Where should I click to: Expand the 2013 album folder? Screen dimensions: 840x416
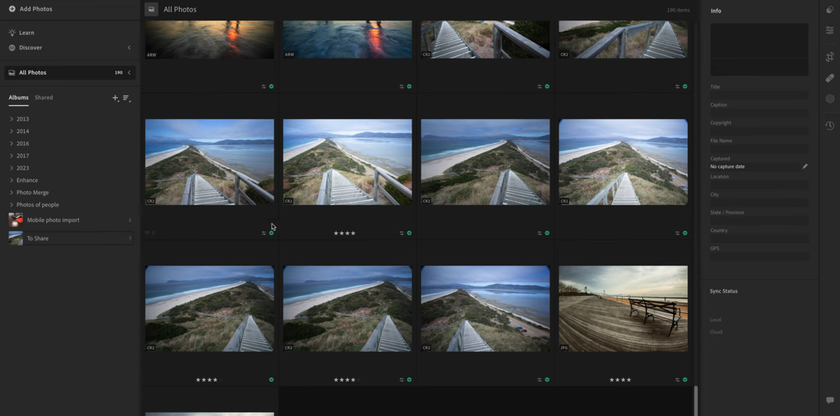pos(11,119)
